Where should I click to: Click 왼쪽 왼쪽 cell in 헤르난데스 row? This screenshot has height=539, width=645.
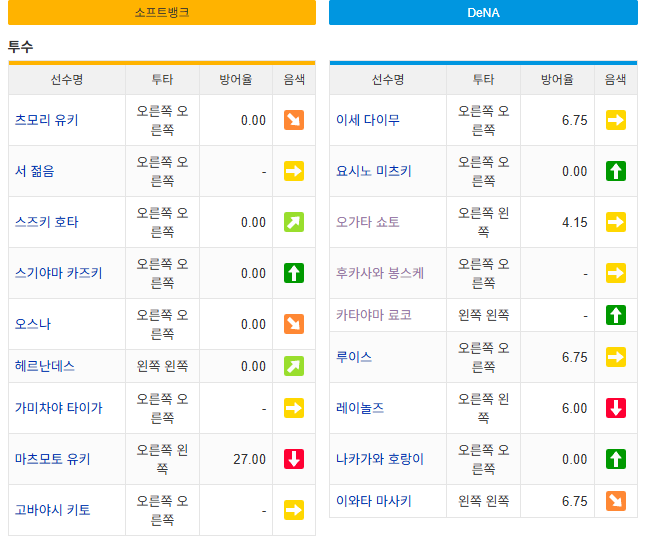[x=162, y=366]
